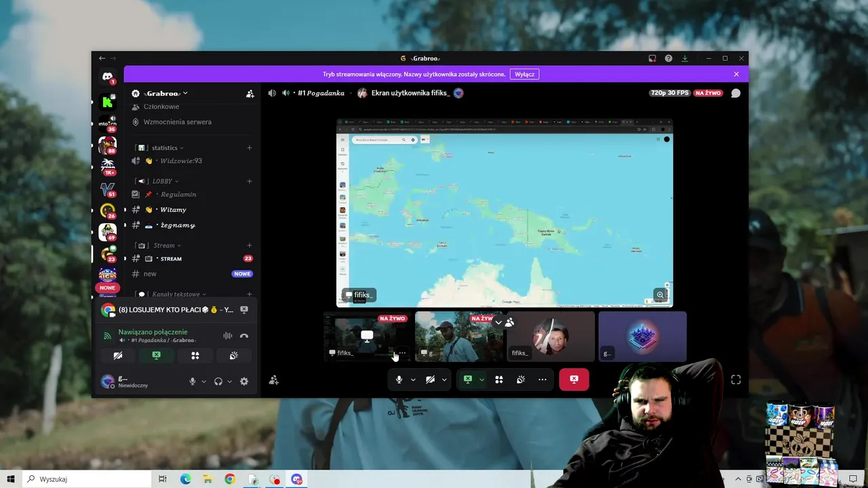
Task: Click red stop streaming button
Action: [x=574, y=380]
